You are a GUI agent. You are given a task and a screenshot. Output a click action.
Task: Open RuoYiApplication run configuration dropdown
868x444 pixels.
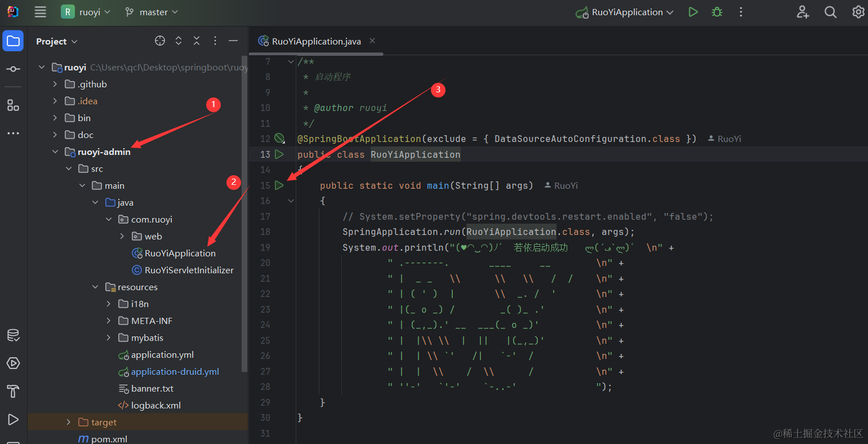(626, 12)
